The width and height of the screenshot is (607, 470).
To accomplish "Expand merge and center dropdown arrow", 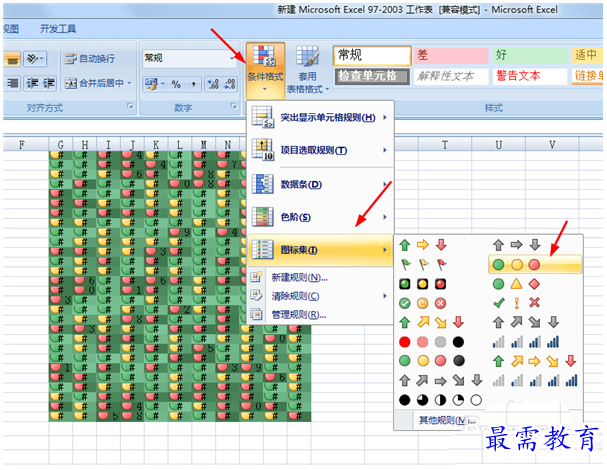I will 129,83.
